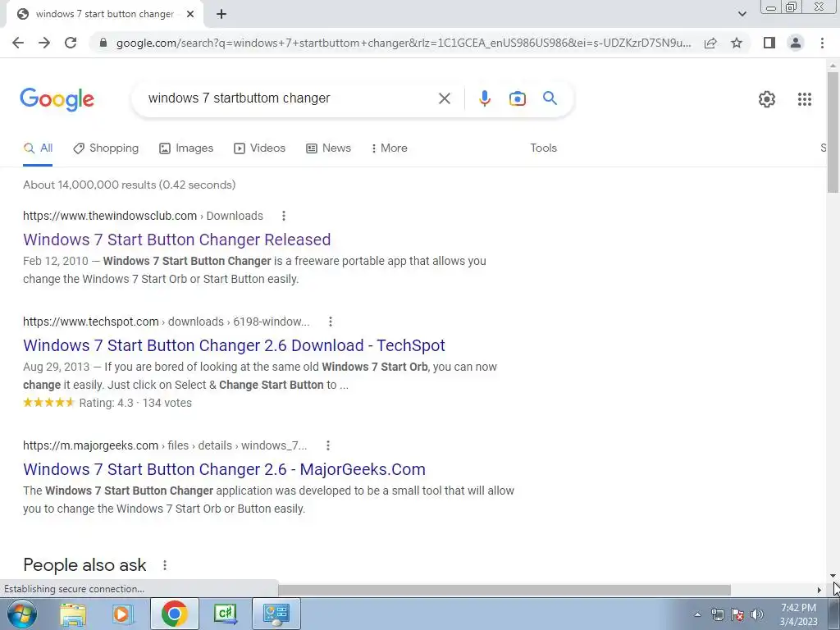Image resolution: width=840 pixels, height=630 pixels.
Task: Click the About 14,000,000 results text
Action: click(x=129, y=185)
